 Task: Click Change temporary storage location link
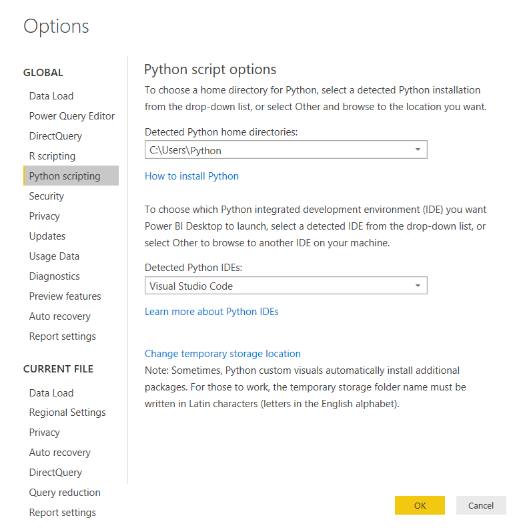click(222, 354)
